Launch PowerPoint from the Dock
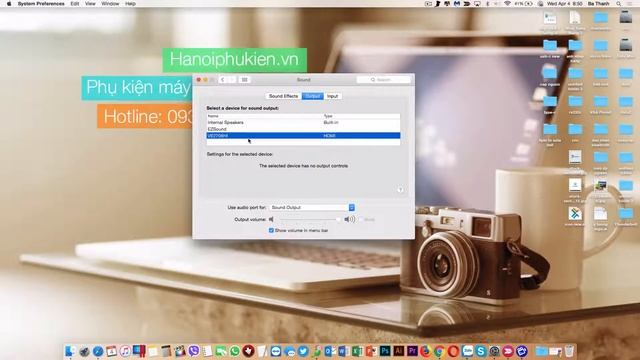This screenshot has width=640, height=360. (x=371, y=351)
